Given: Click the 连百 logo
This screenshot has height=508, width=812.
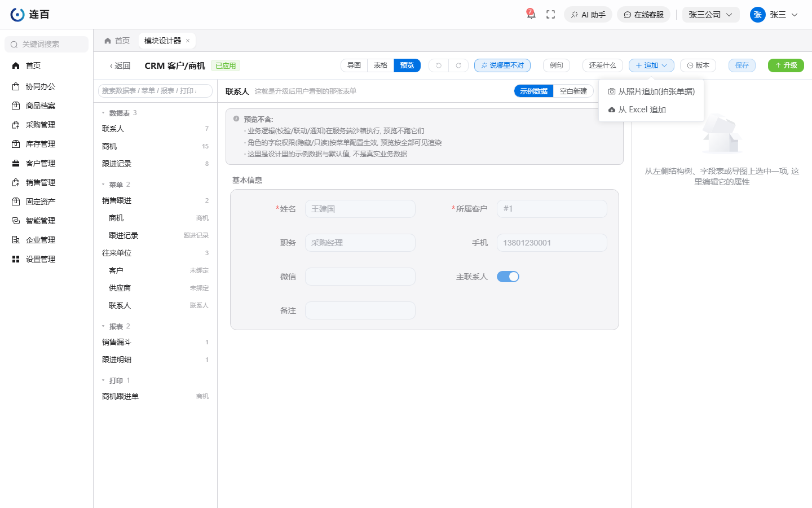Looking at the screenshot, I should point(30,15).
